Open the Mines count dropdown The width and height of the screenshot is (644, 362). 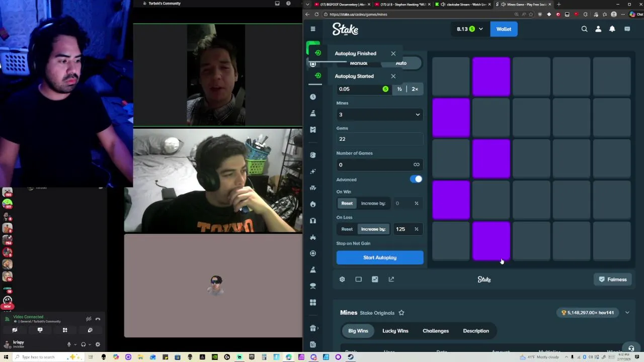click(379, 115)
